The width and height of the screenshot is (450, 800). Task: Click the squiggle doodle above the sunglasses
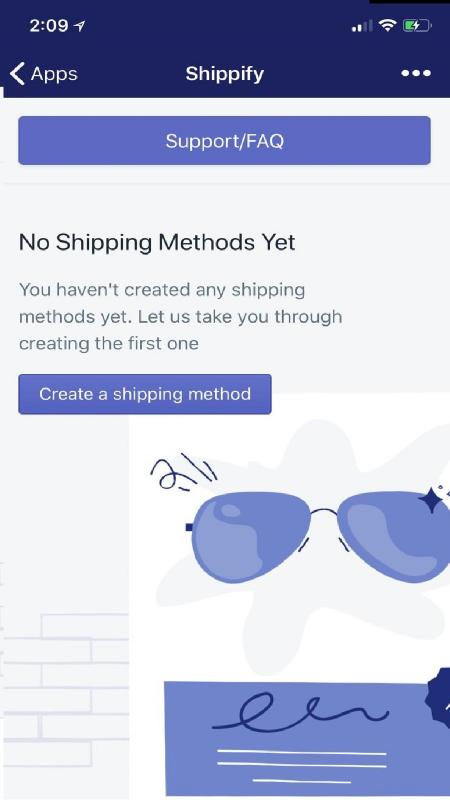pos(183,473)
